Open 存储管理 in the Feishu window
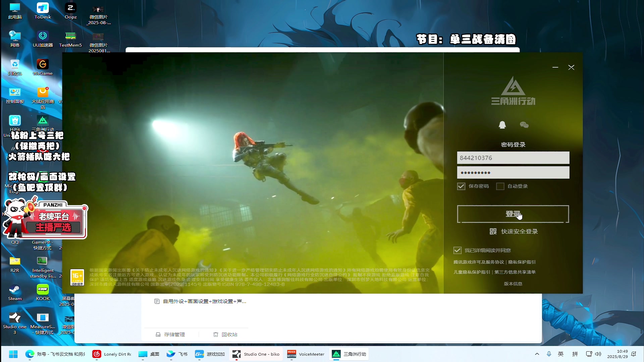 click(x=170, y=335)
